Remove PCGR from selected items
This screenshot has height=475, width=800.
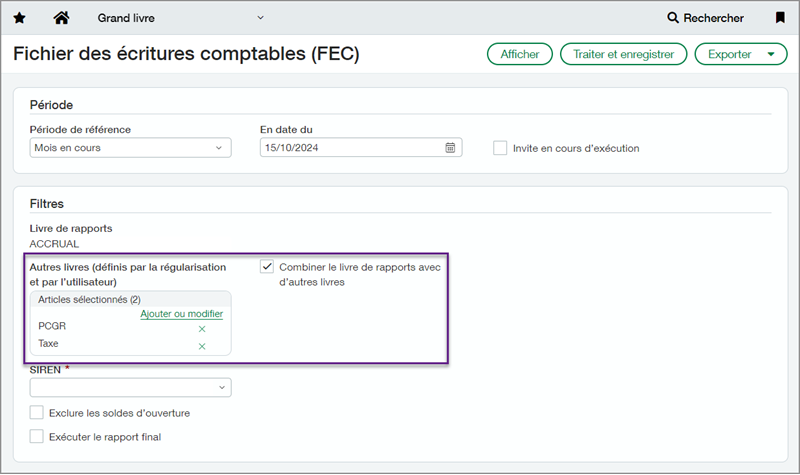[202, 329]
